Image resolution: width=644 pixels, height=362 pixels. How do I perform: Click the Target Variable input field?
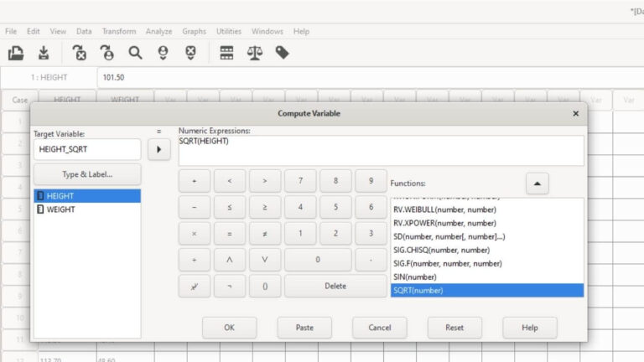pos(87,149)
